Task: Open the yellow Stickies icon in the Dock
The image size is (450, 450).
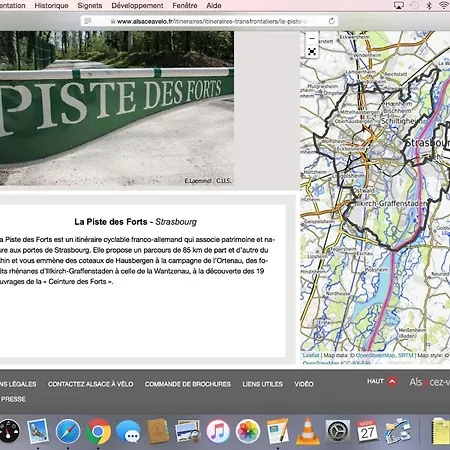Action: [441, 431]
